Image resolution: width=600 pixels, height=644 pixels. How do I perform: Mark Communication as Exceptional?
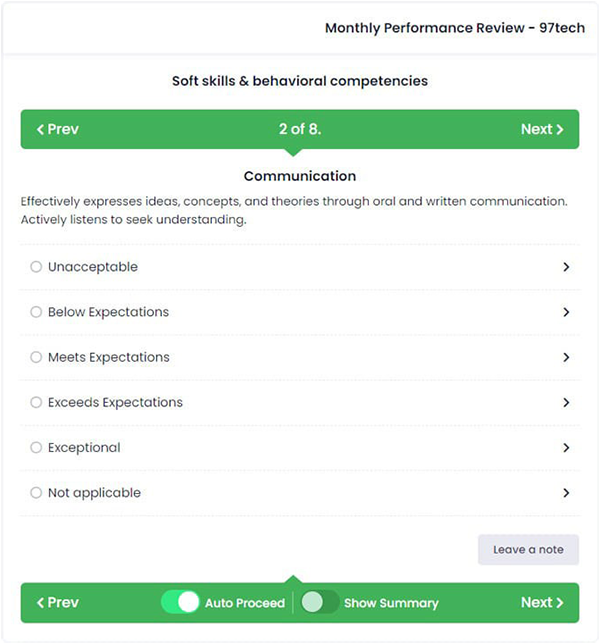click(36, 448)
